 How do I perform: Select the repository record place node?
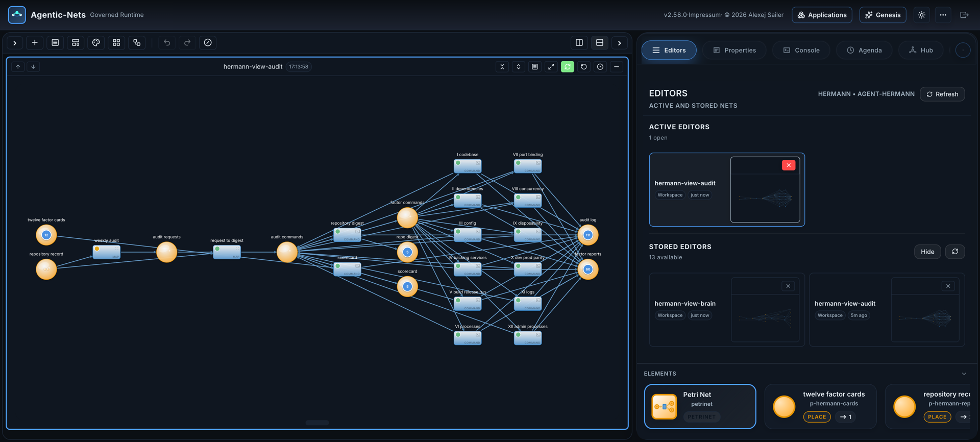(46, 269)
